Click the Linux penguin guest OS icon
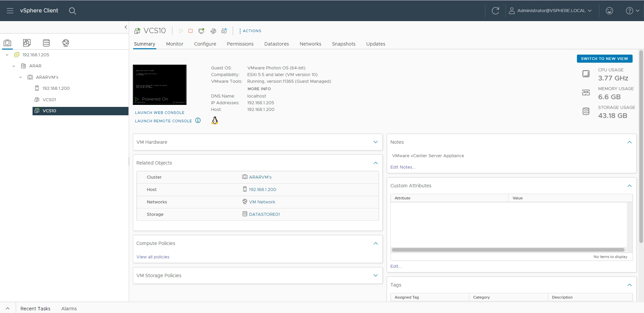Viewport: 644px width, 313px height. [215, 121]
